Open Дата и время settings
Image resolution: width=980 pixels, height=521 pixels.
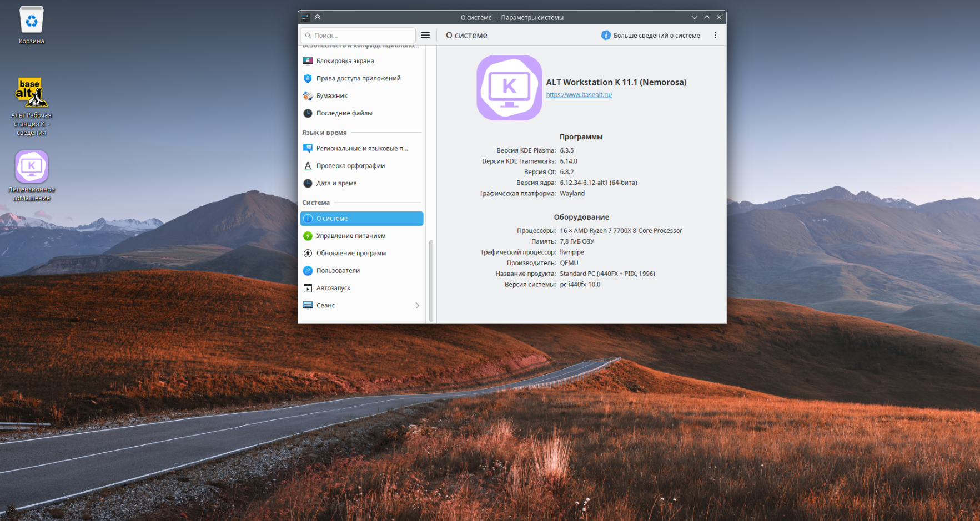pyautogui.click(x=361, y=183)
